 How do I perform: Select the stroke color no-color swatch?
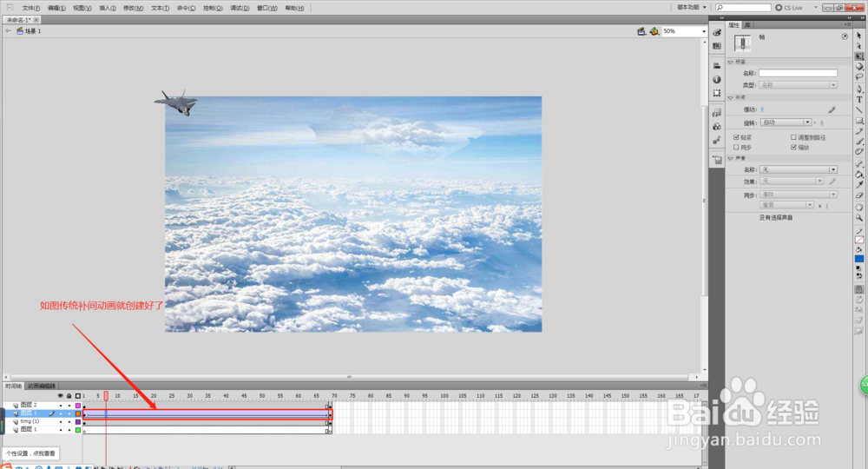click(859, 240)
